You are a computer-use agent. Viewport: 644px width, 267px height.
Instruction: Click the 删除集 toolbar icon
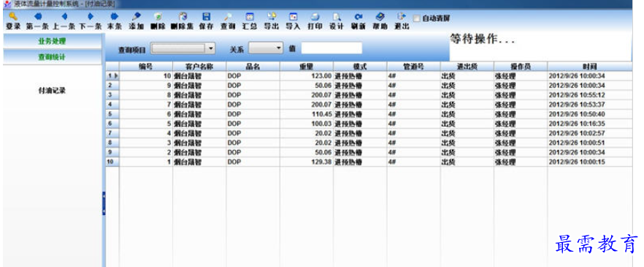[183, 16]
